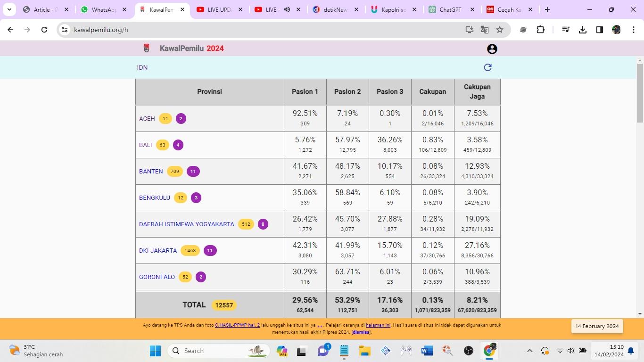This screenshot has width=644, height=362.
Task: Bookmark this page with the star icon
Action: point(500,30)
